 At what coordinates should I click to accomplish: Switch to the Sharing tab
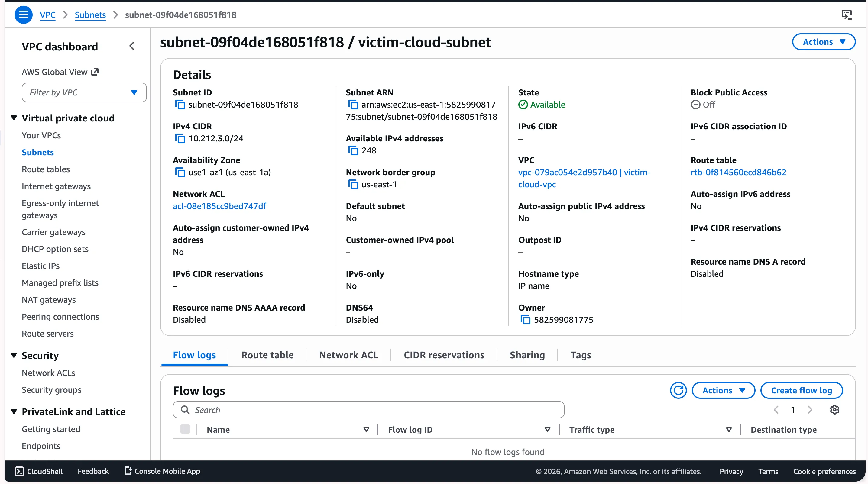click(x=527, y=355)
